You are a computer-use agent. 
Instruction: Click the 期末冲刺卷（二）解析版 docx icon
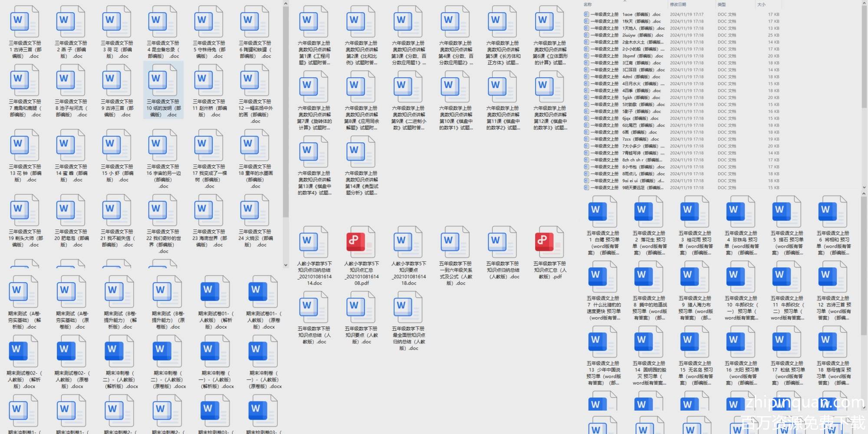(x=119, y=352)
